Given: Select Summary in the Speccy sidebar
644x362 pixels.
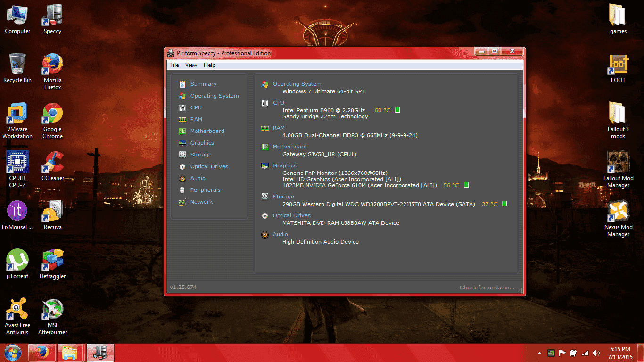Looking at the screenshot, I should pos(203,84).
